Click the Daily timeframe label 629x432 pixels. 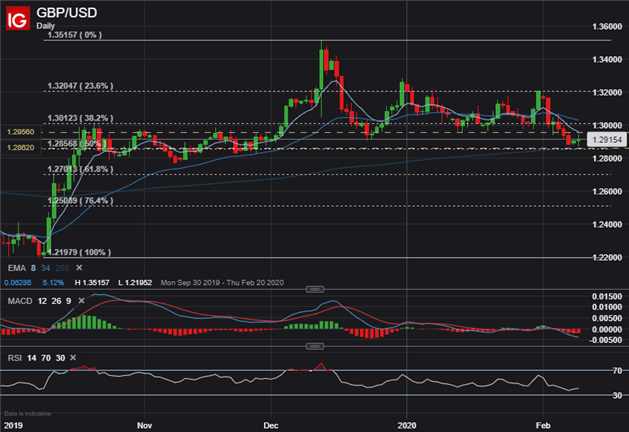[x=45, y=26]
